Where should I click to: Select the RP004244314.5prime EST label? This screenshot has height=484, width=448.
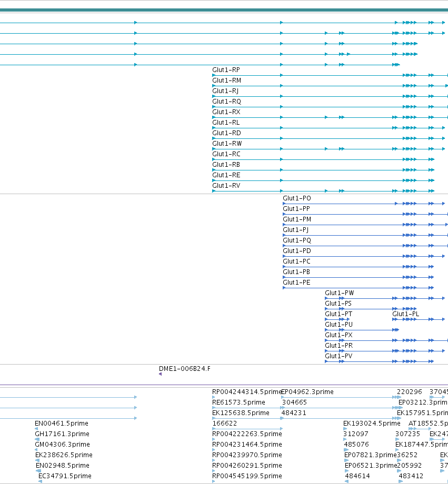(247, 392)
